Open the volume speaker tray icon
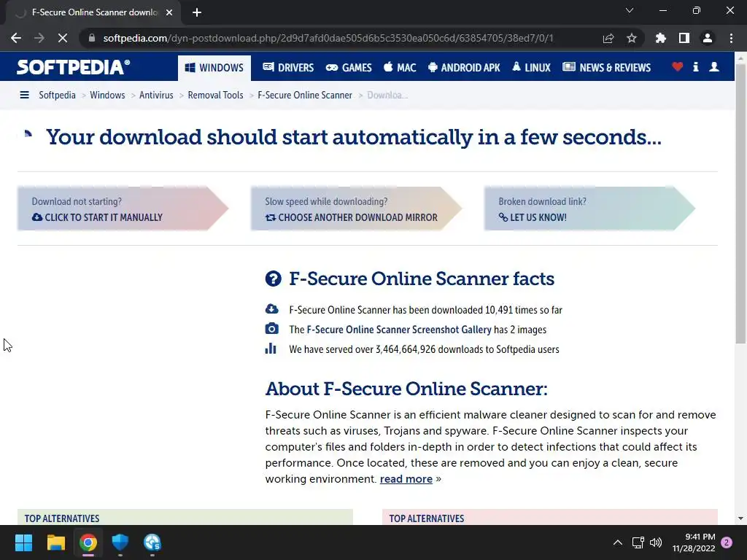The image size is (747, 560). [x=656, y=542]
